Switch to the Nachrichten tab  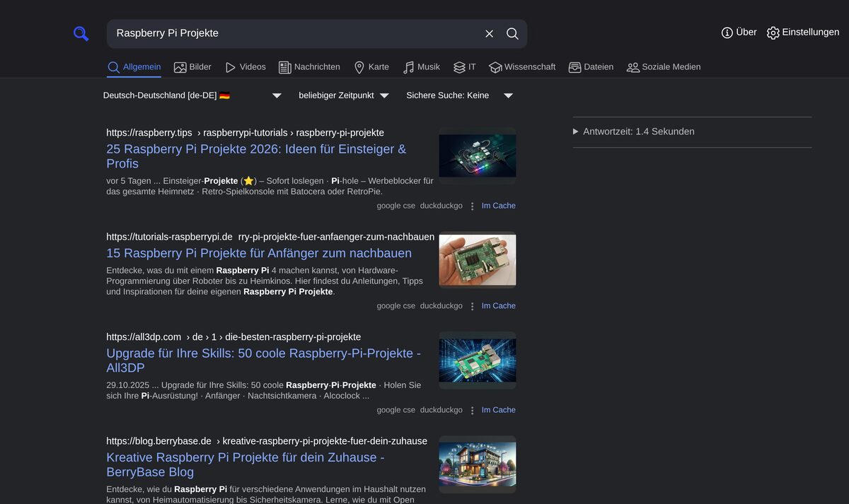point(309,67)
